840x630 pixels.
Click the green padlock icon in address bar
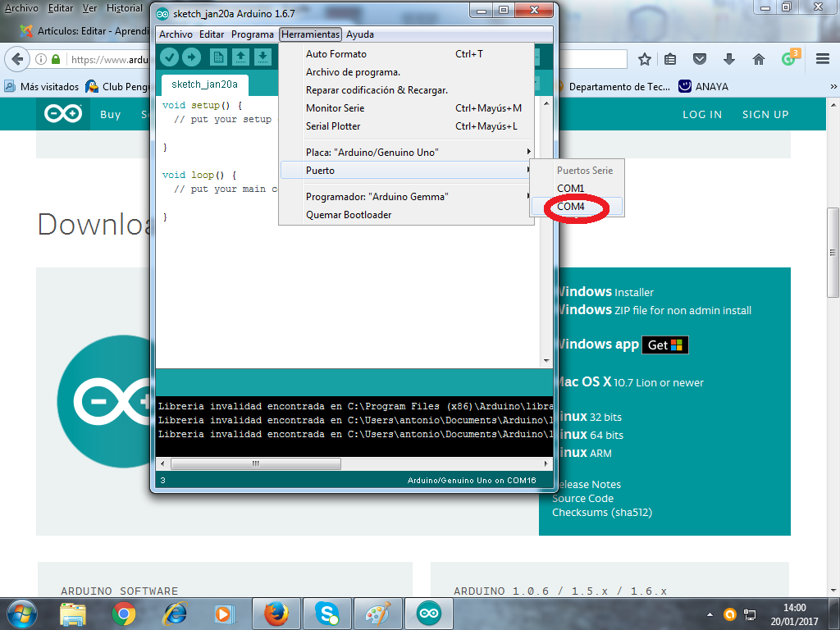56,59
